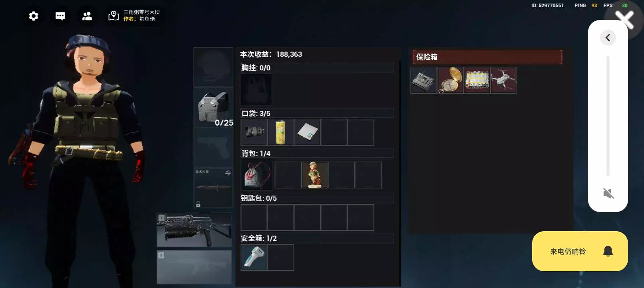Select the primary weapon slot one
This screenshot has height=288, width=644.
[x=194, y=230]
